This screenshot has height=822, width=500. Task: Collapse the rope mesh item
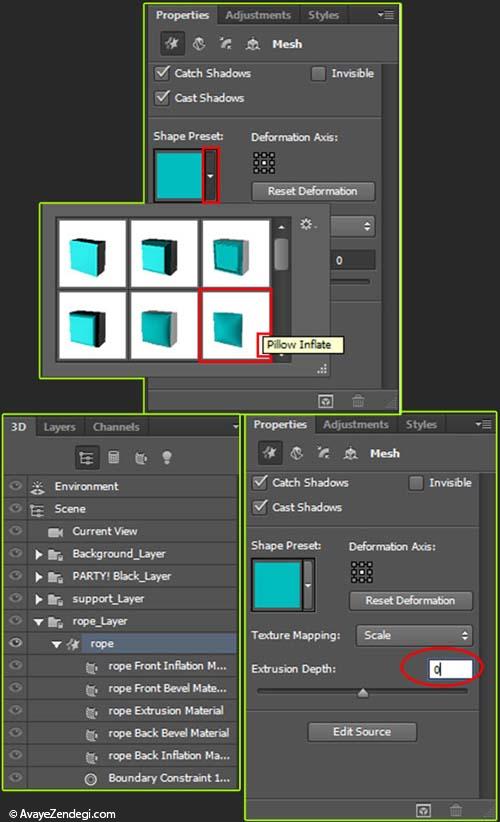pyautogui.click(x=56, y=644)
